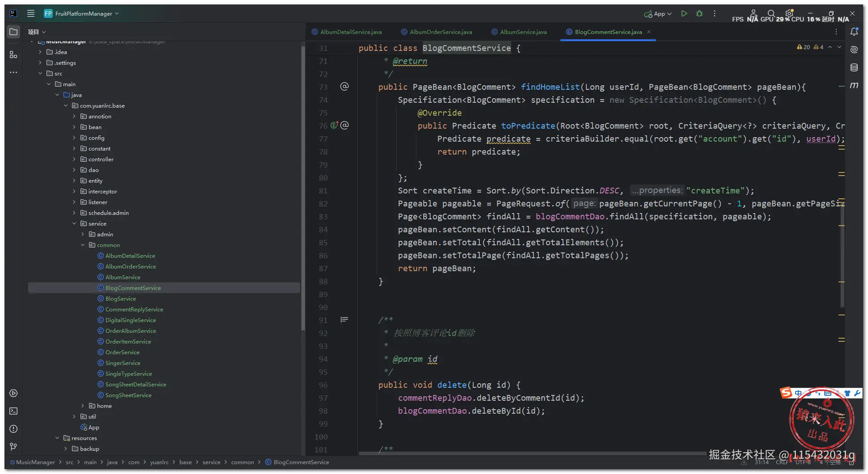Collapse the service package
This screenshot has width=868, height=474.
[x=74, y=223]
